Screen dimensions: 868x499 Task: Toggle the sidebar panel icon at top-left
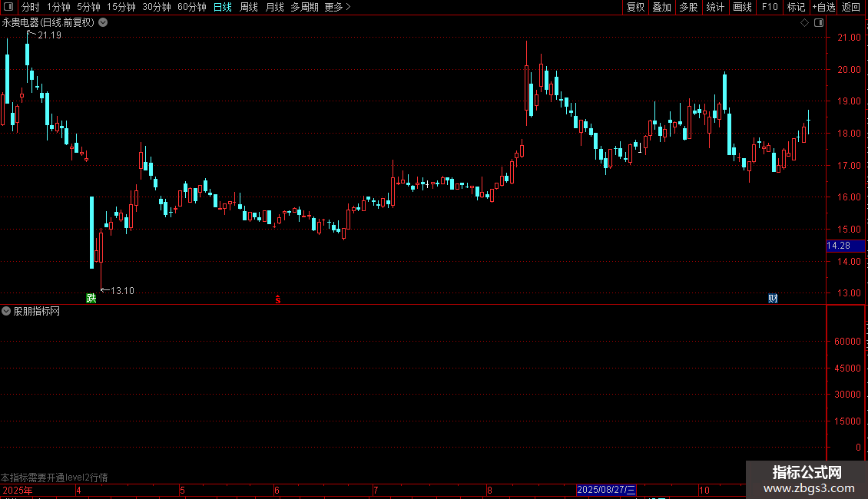click(x=8, y=7)
